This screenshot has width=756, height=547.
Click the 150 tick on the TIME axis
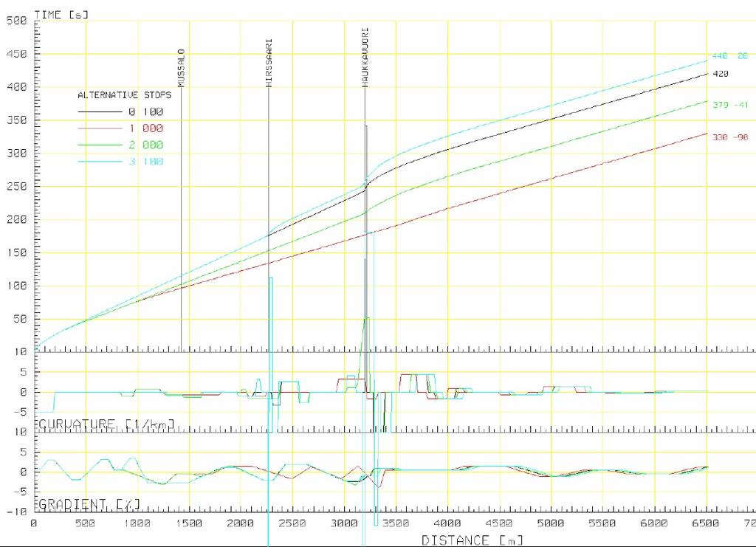[17, 253]
